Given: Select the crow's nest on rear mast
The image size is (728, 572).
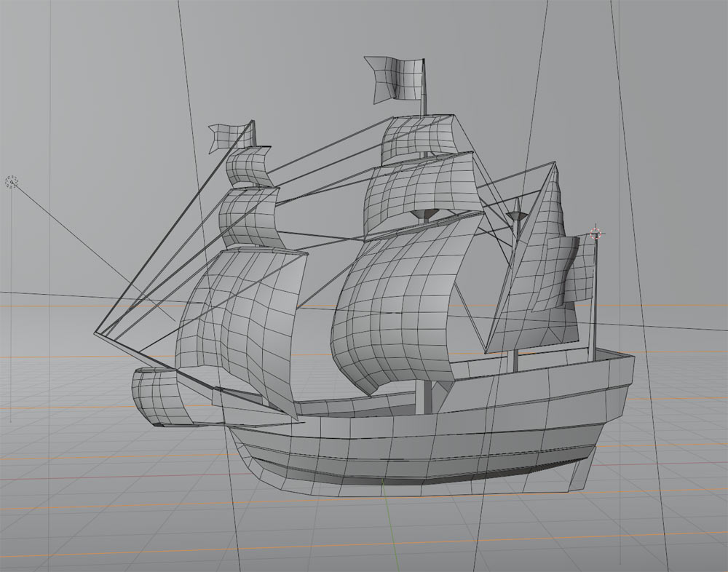Looking at the screenshot, I should [515, 216].
